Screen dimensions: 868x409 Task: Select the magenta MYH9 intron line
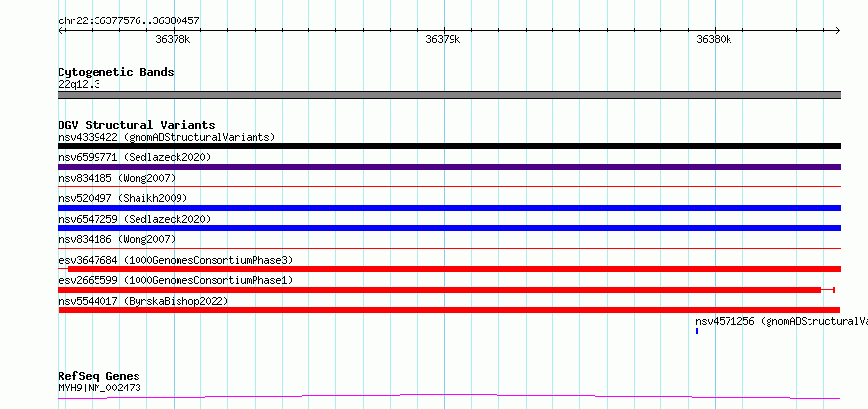click(x=449, y=397)
